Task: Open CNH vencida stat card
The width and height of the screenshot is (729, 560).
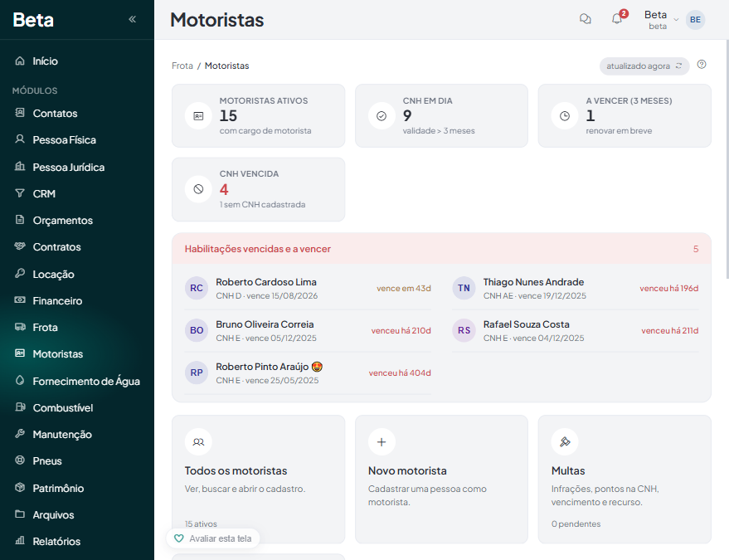Action: 259,189
